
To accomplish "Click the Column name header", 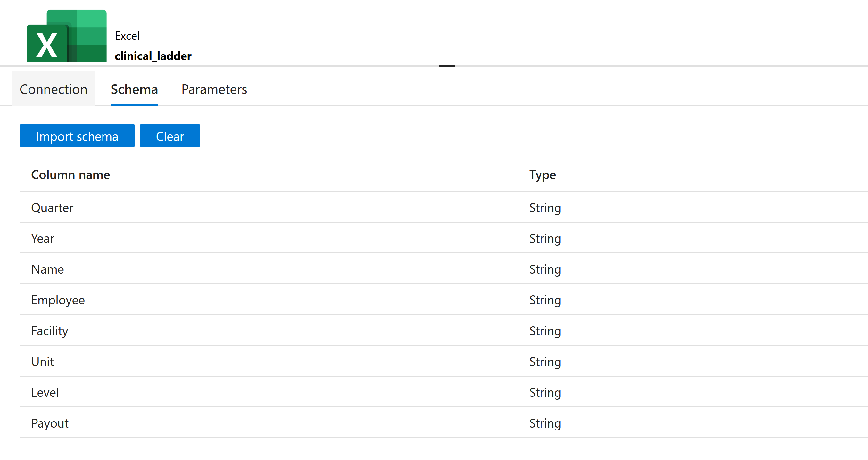I will [70, 175].
